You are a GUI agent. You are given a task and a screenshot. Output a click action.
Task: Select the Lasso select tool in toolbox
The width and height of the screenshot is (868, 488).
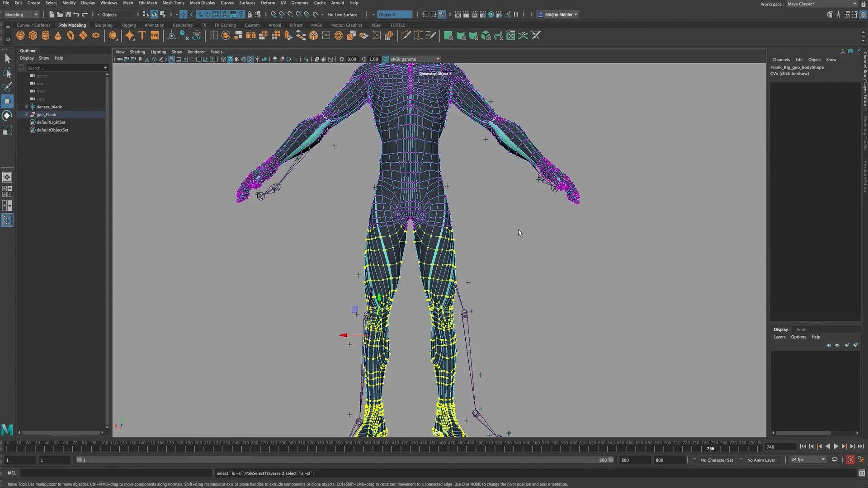pos(7,73)
